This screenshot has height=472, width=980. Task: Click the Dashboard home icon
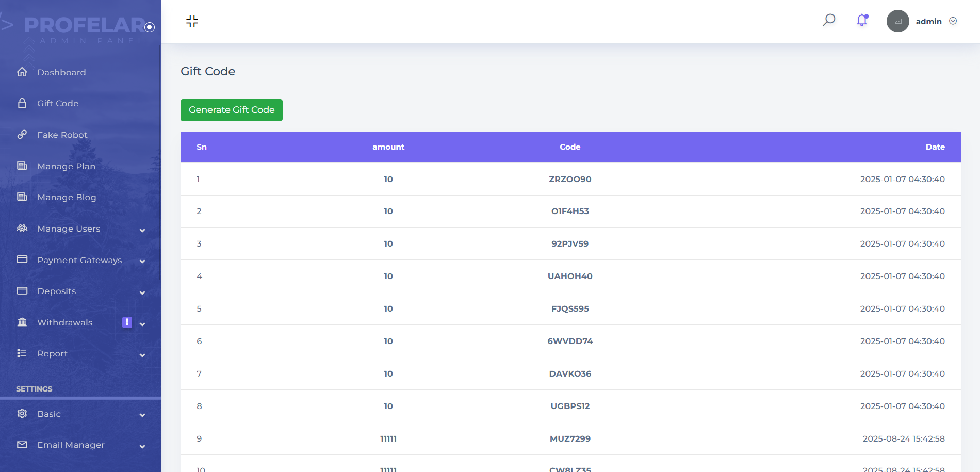coord(22,72)
